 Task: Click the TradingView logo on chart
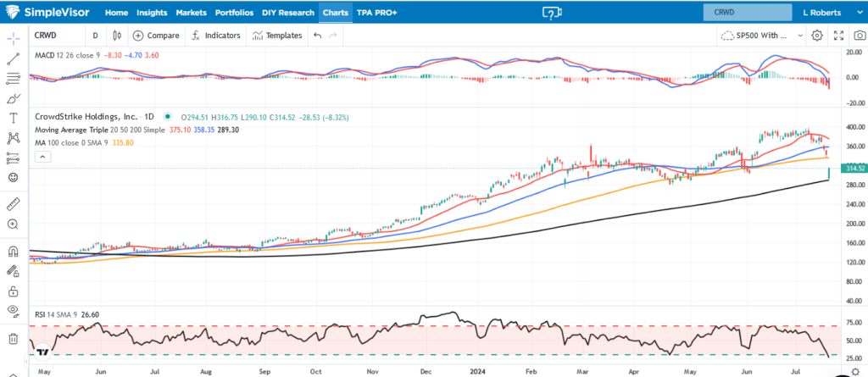(x=44, y=351)
